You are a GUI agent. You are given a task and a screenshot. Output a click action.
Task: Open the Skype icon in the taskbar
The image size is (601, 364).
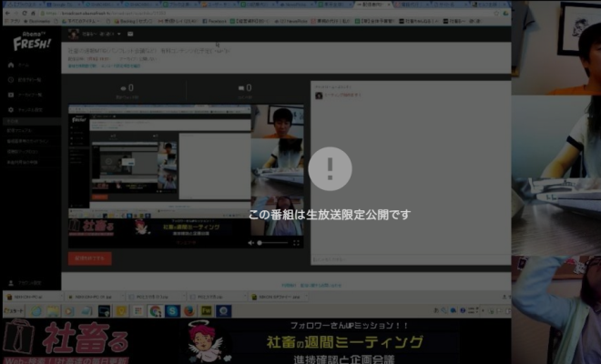tap(171, 311)
